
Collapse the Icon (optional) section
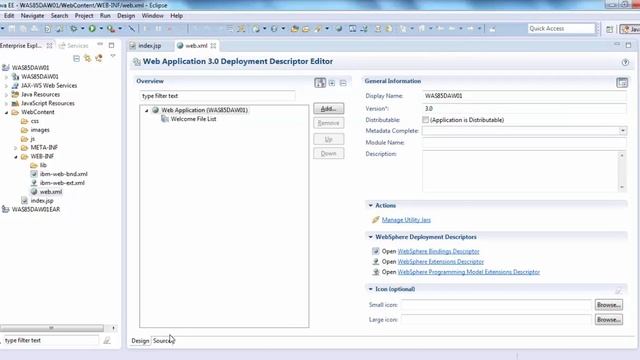371,289
